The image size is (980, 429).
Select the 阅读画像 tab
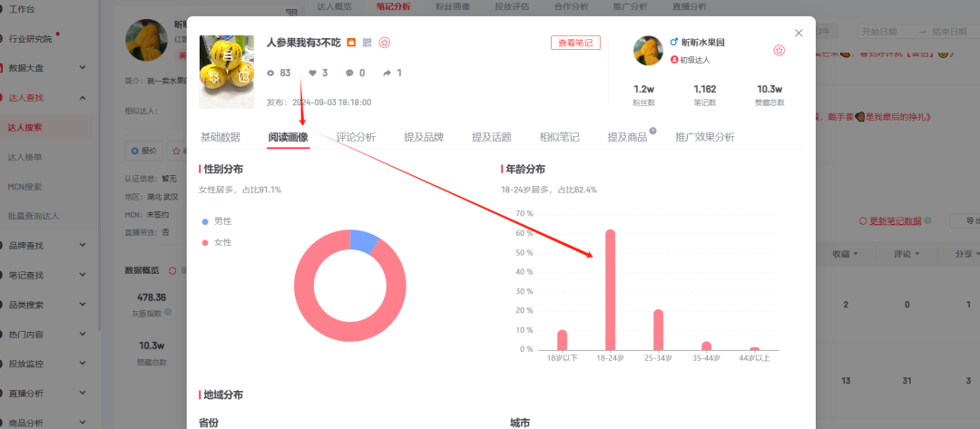289,137
